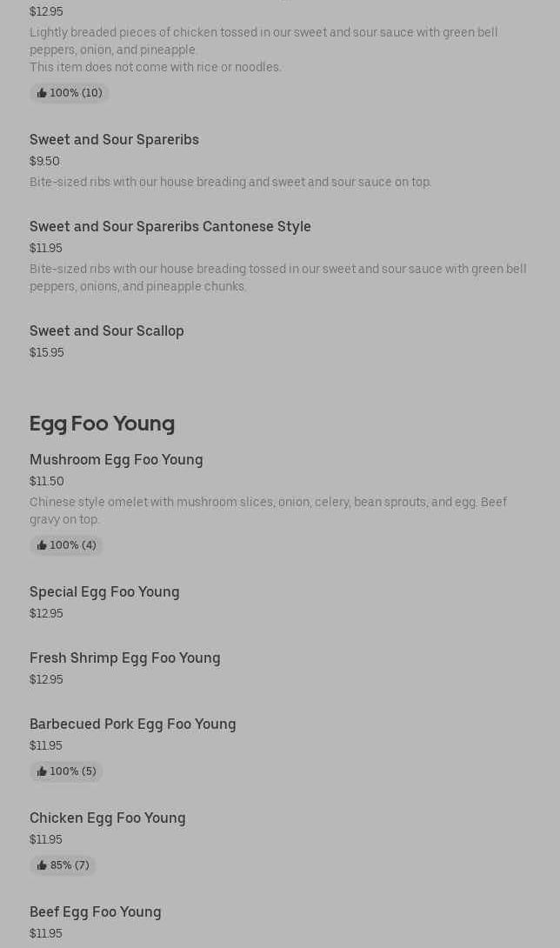Click the Mushroom Egg Foo Young description text
The image size is (560, 948).
tap(268, 511)
